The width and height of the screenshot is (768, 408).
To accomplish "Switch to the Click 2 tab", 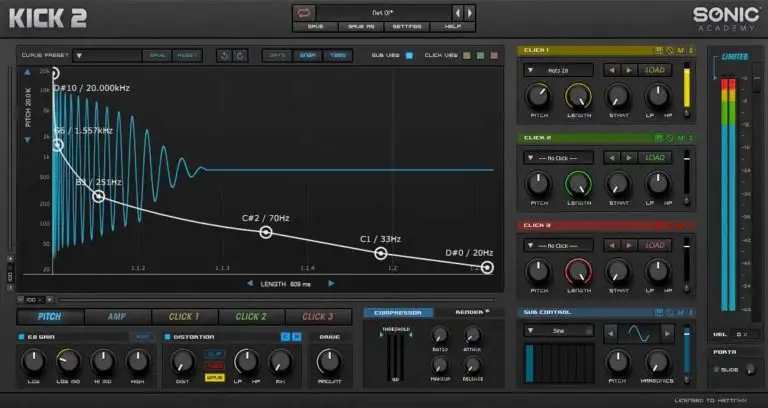I will (x=251, y=316).
